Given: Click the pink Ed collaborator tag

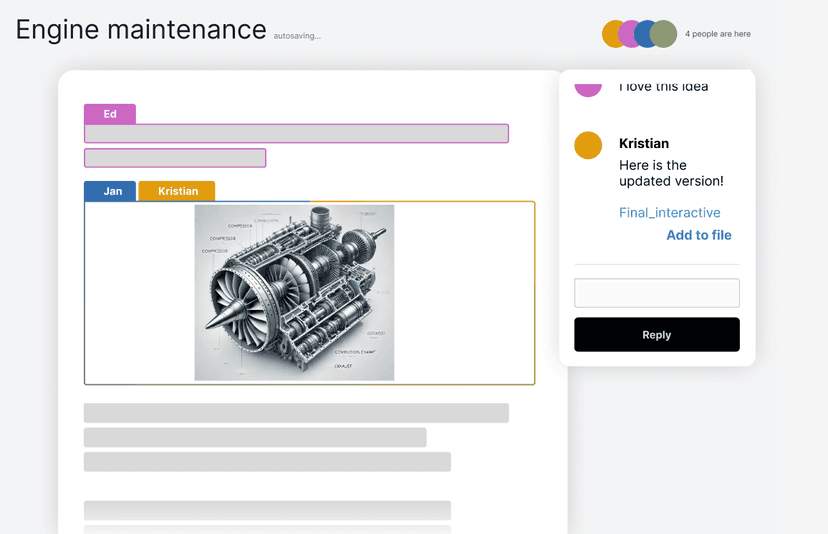Looking at the screenshot, I should click(x=110, y=114).
